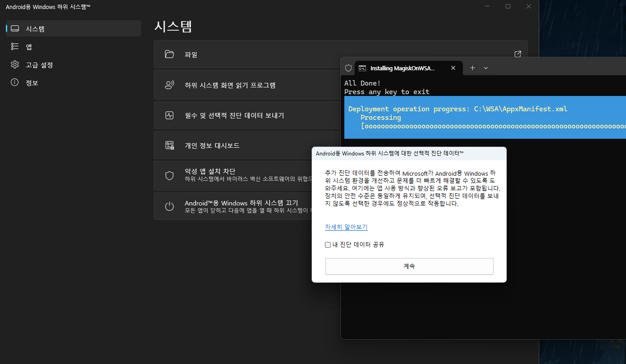
Task: Click the power icon to turn off subsystem
Action: (x=169, y=206)
